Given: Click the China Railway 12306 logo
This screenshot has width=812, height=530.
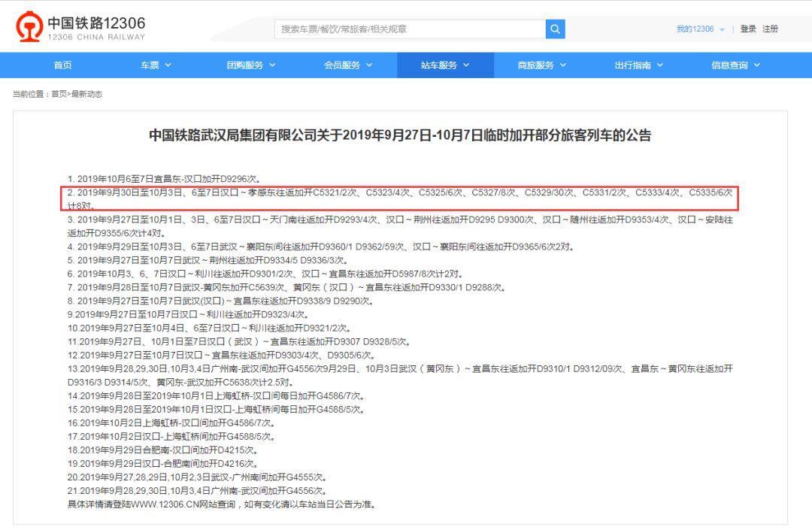Looking at the screenshot, I should click(80, 28).
